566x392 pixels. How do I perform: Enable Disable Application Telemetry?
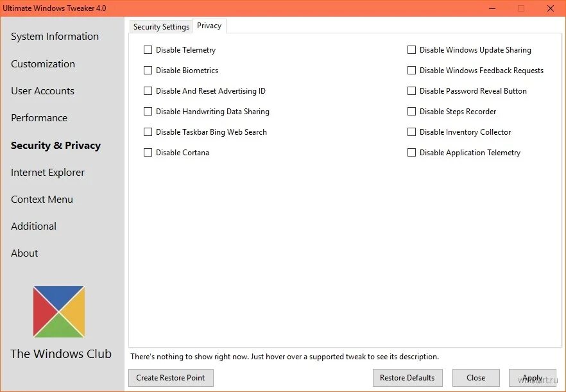[411, 152]
